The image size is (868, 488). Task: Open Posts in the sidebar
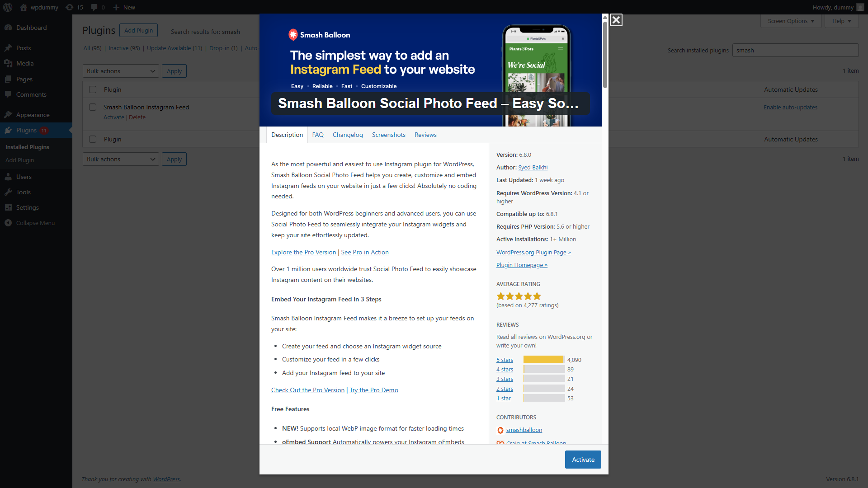pos(24,48)
